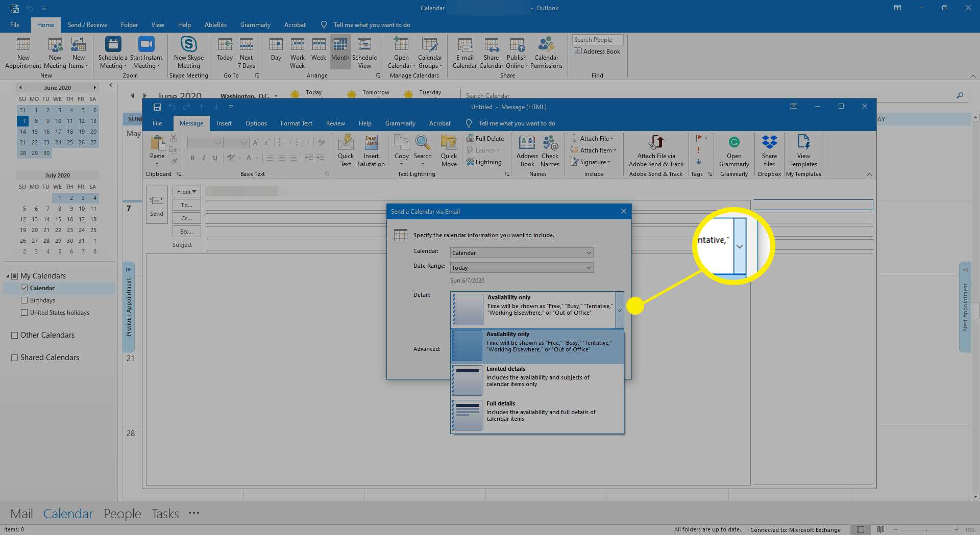Click the To... button
Viewport: 980px width, 535px height.
click(186, 205)
